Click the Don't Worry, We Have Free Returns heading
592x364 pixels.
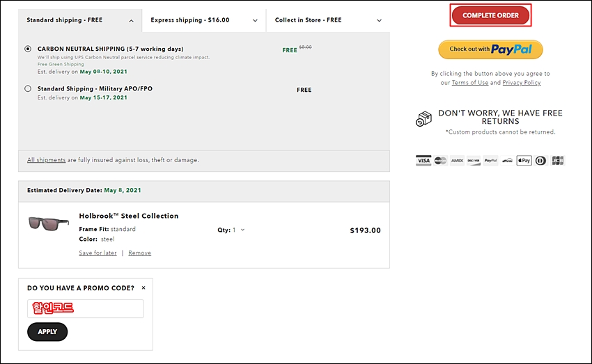coord(500,117)
